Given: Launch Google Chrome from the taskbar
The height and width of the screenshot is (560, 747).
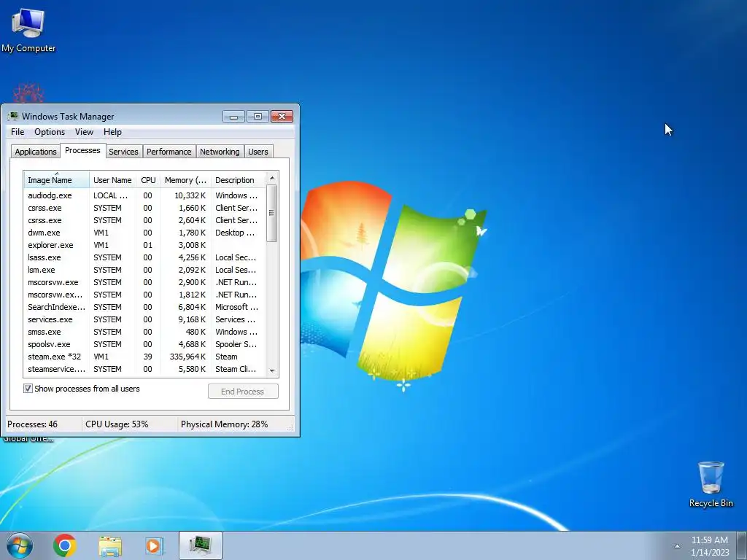Looking at the screenshot, I should coord(65,545).
